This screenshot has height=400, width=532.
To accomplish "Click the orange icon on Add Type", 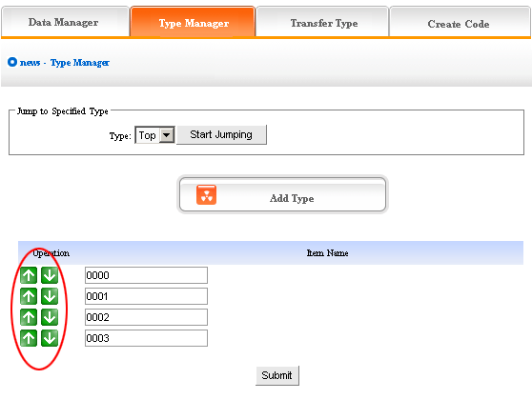I will (x=206, y=195).
